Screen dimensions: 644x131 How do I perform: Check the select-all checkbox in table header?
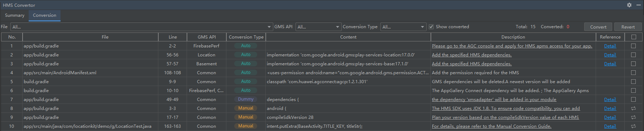click(634, 37)
